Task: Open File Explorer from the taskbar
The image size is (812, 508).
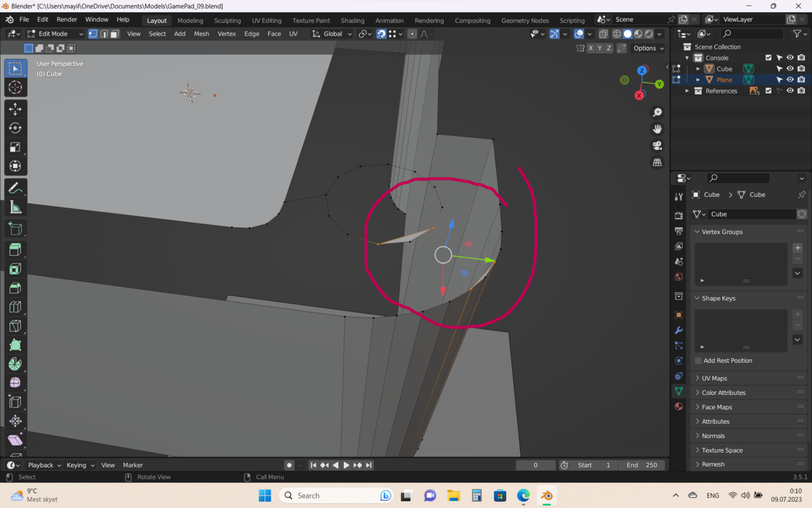Action: click(453, 495)
